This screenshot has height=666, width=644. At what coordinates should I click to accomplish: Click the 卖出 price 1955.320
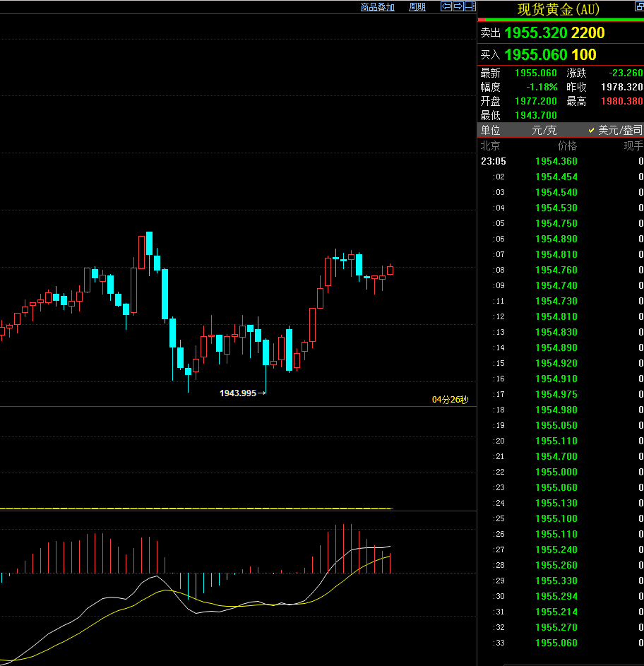(x=536, y=32)
